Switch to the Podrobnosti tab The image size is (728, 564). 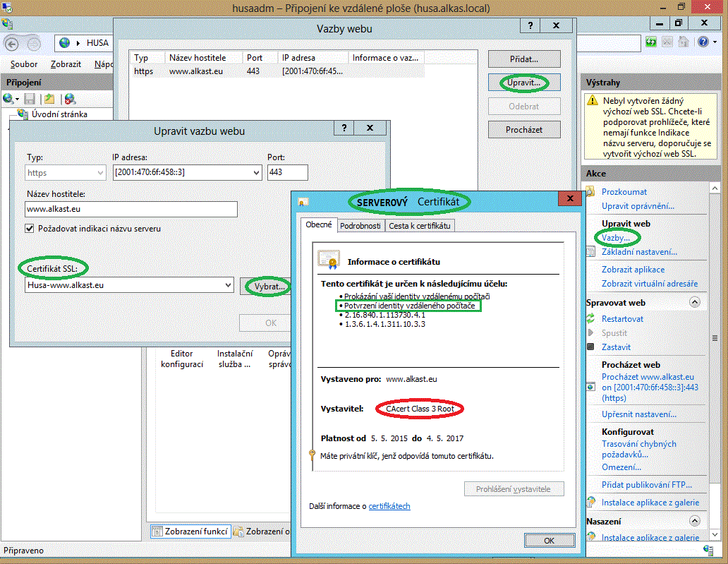point(360,226)
